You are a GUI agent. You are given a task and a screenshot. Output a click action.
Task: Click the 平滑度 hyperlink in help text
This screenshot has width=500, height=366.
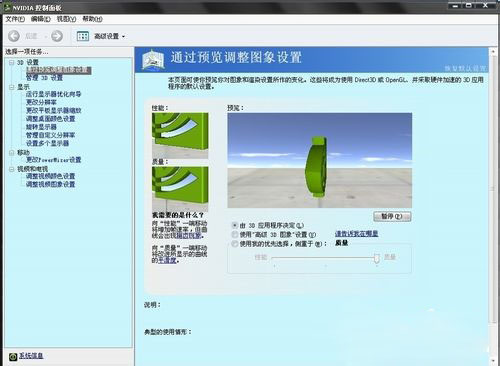point(167,260)
